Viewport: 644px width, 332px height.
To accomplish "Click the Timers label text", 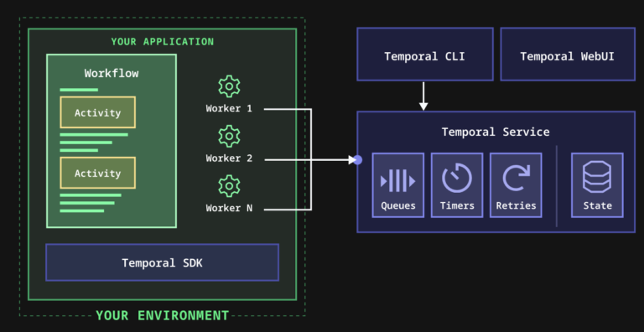I will [x=457, y=205].
